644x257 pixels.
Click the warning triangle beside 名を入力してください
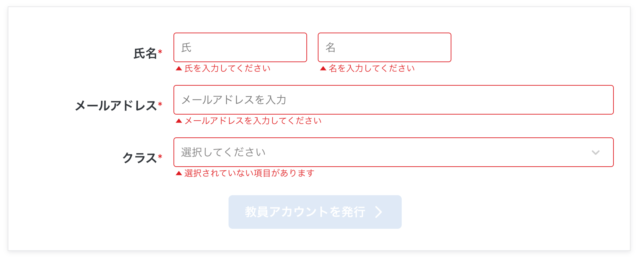(x=323, y=68)
